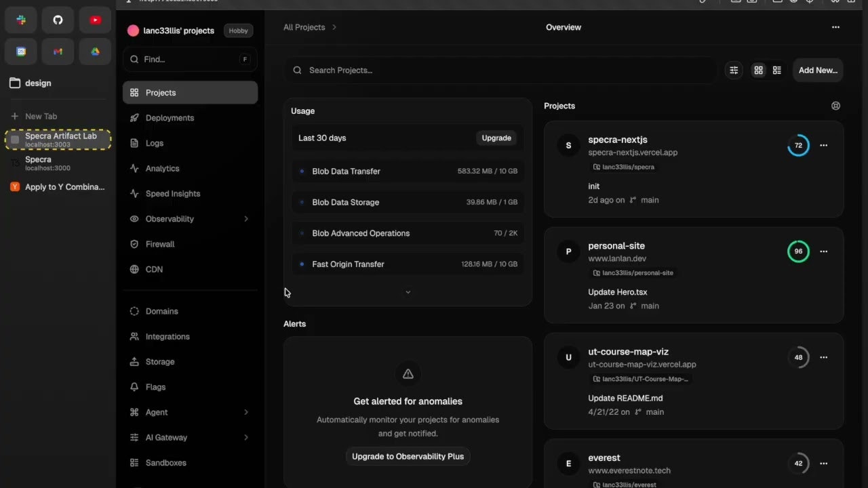The height and width of the screenshot is (488, 868).
Task: Expand the usage list chevron
Action: point(408,292)
